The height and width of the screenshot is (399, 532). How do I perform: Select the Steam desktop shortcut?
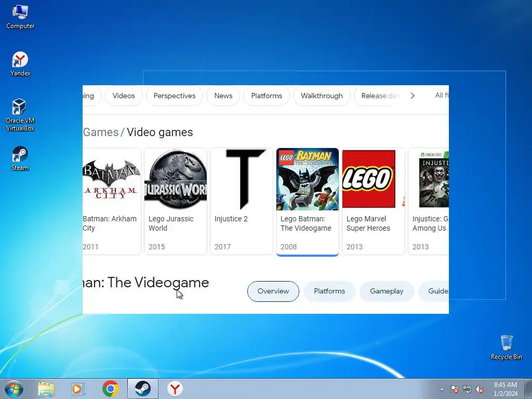pos(20,158)
